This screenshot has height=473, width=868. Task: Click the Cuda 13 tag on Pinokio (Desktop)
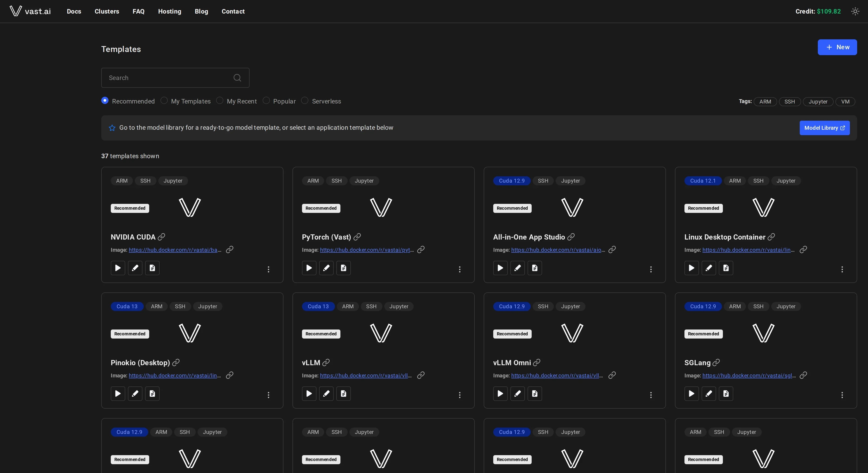[127, 307]
